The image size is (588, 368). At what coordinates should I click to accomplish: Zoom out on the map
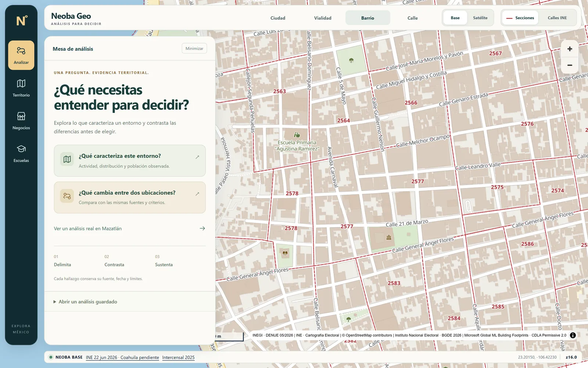click(x=570, y=65)
